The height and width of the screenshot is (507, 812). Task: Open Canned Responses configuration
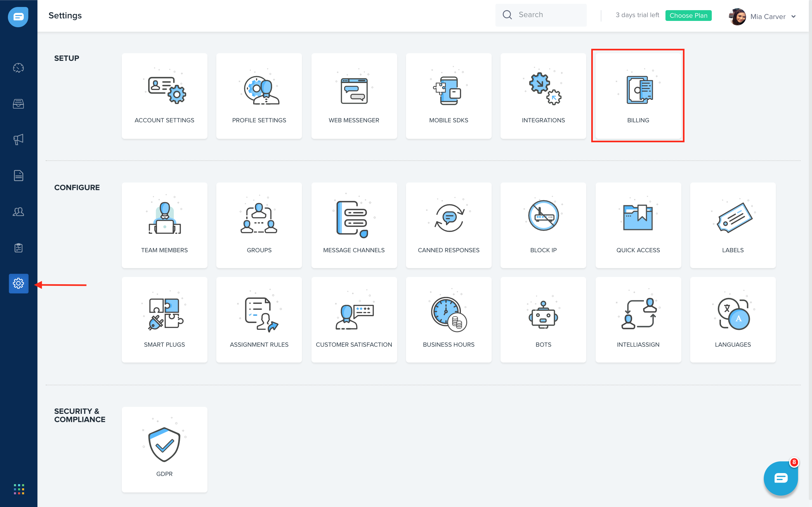[x=449, y=225]
